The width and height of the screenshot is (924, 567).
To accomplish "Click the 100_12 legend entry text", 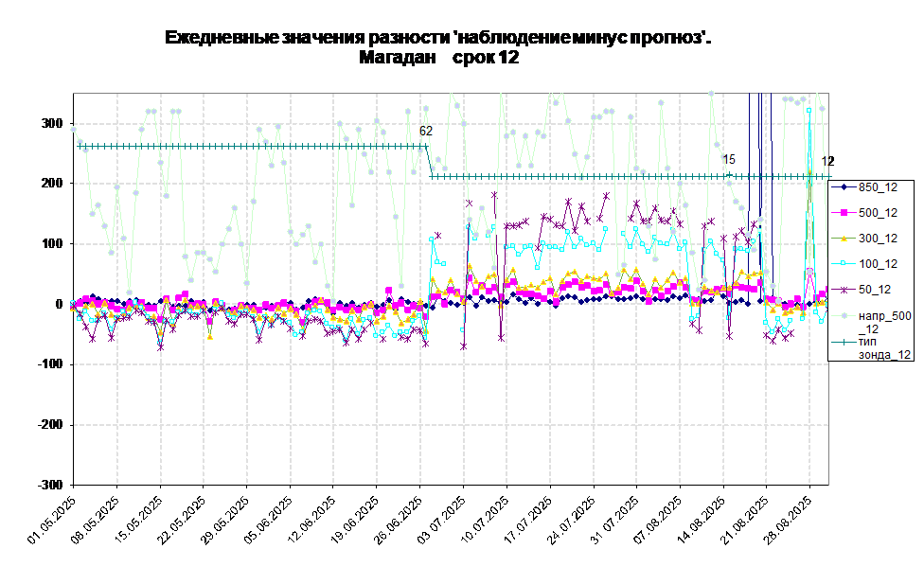I will (x=878, y=264).
